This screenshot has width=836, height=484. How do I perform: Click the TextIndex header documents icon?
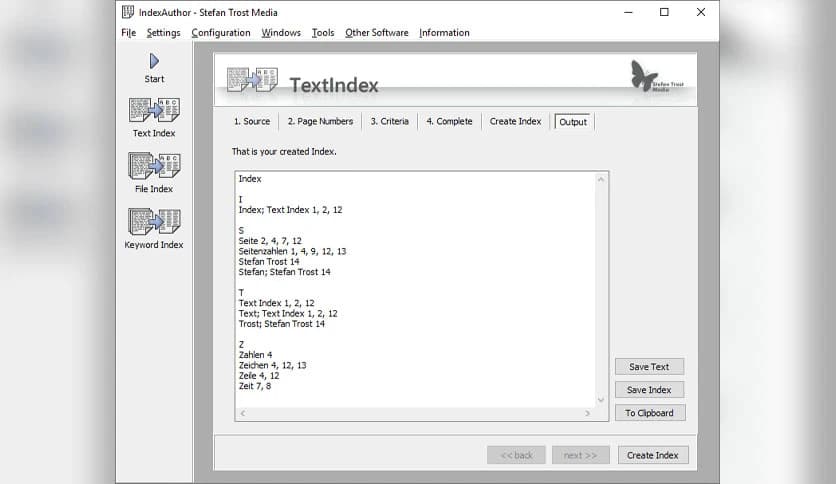[252, 80]
